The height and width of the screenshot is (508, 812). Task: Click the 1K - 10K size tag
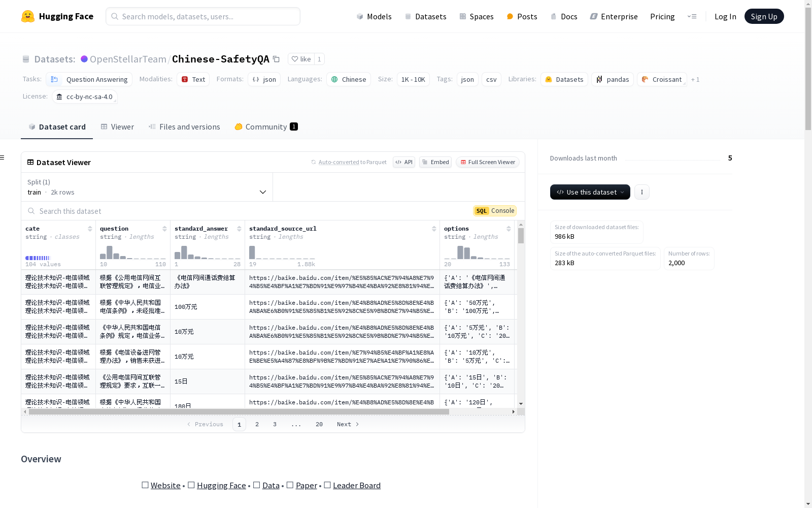coord(413,79)
